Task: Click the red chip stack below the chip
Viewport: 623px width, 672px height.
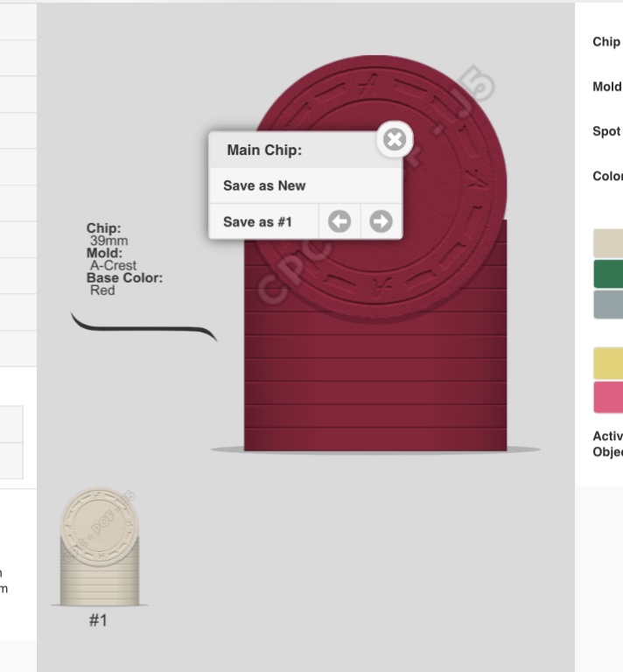Action: [374, 385]
